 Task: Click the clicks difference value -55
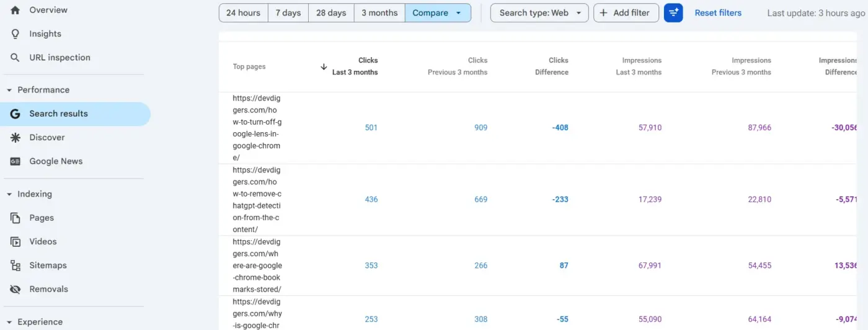click(x=562, y=319)
